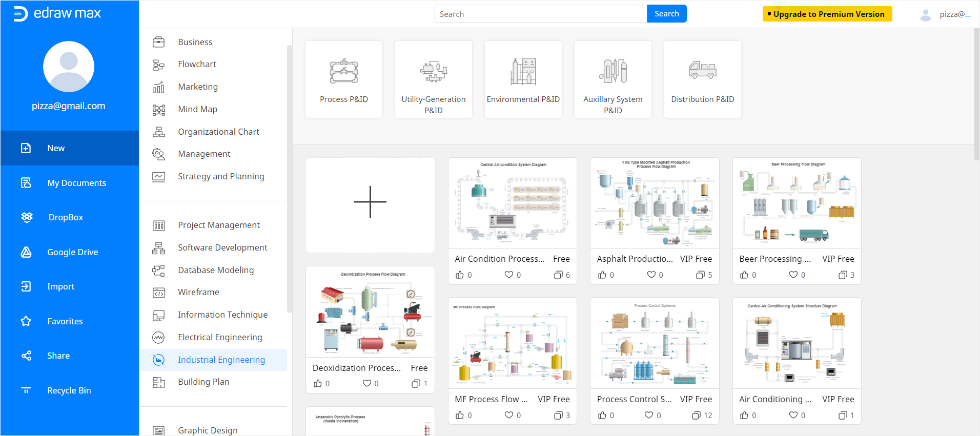Image resolution: width=980 pixels, height=436 pixels.
Task: Open the profile avatar picture
Action: pyautogui.click(x=69, y=67)
